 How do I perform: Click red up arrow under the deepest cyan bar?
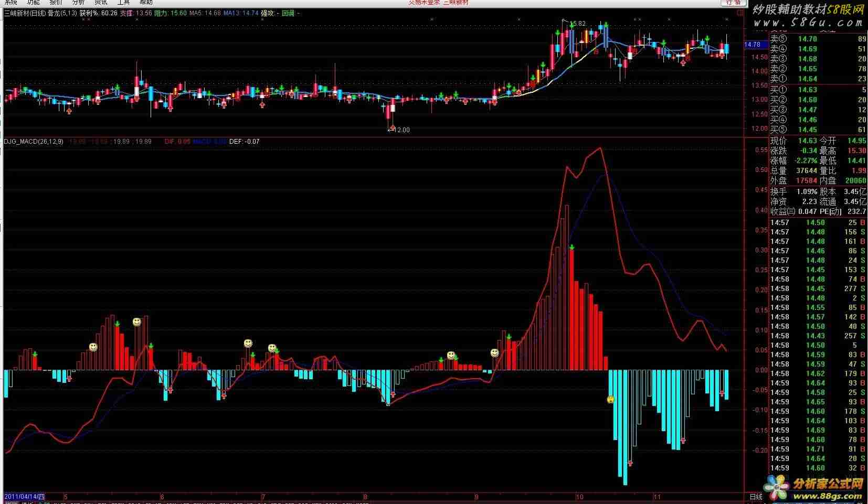pyautogui.click(x=630, y=463)
